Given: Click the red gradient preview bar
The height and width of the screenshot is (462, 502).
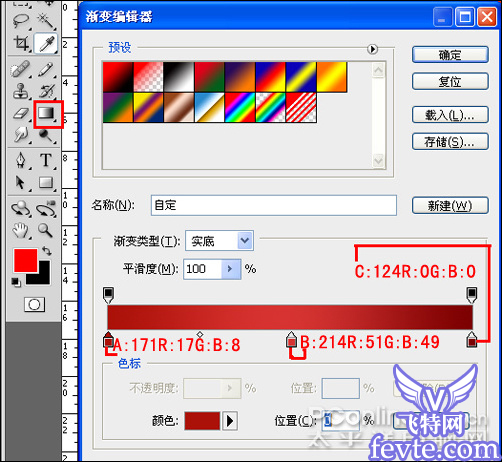Looking at the screenshot, I should 290,317.
